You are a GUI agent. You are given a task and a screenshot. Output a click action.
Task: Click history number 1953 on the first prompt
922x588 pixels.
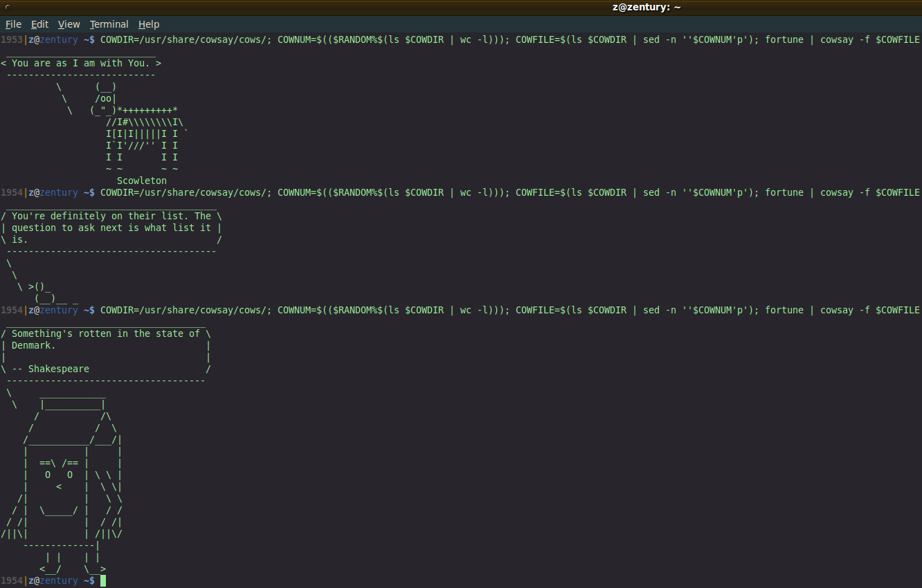(12, 39)
